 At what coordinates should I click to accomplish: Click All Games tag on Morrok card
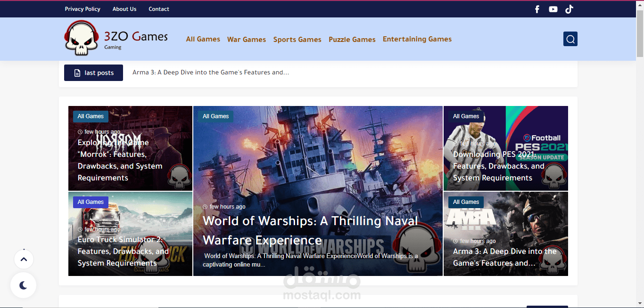91,116
